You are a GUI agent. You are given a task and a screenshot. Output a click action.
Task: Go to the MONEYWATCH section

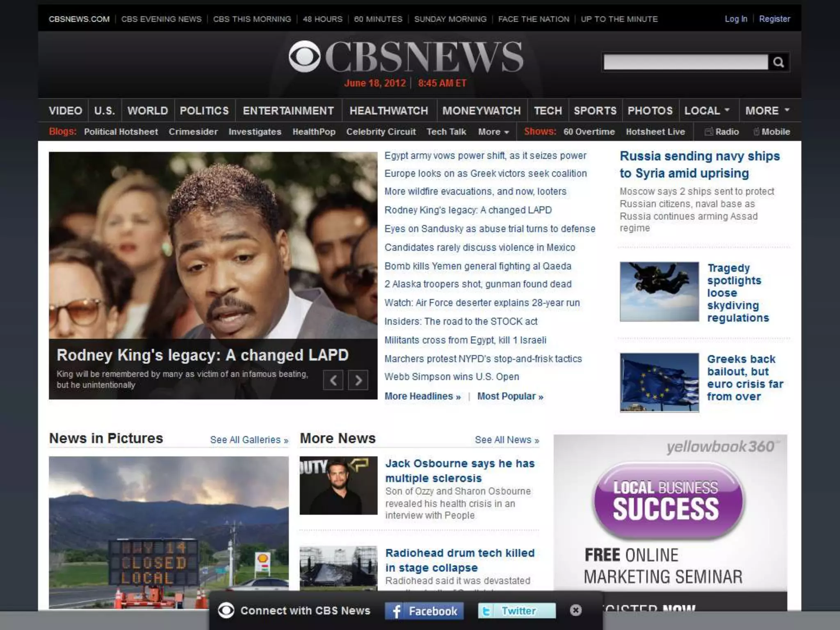click(x=481, y=111)
